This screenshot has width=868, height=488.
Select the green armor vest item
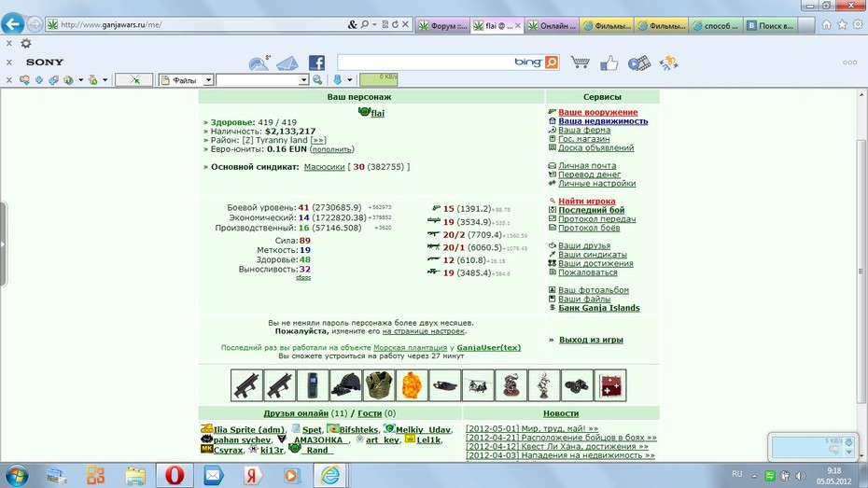(x=379, y=385)
